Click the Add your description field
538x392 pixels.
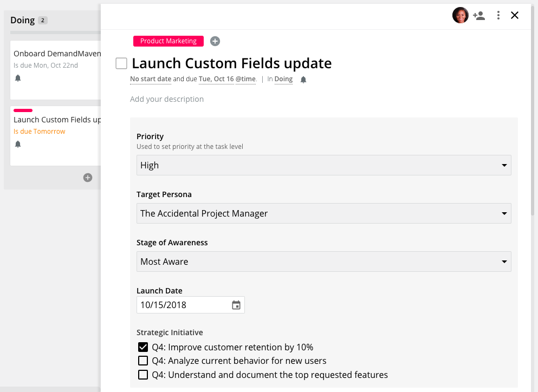(167, 99)
